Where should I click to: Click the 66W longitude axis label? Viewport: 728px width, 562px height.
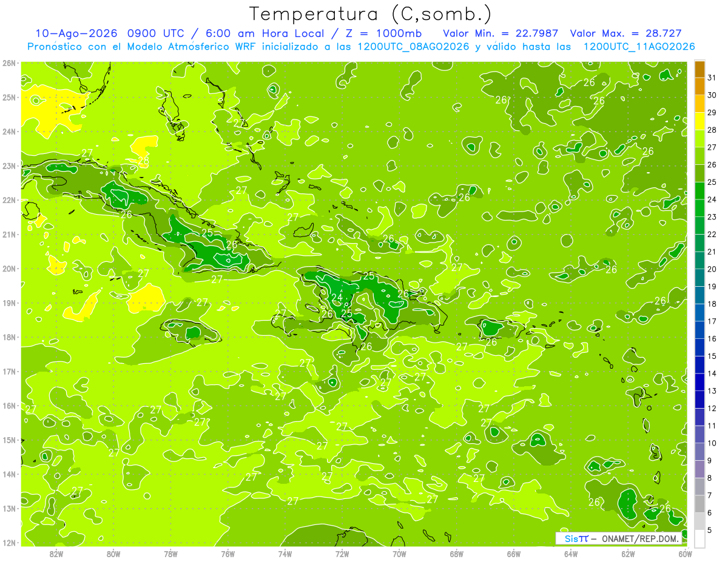tap(514, 554)
